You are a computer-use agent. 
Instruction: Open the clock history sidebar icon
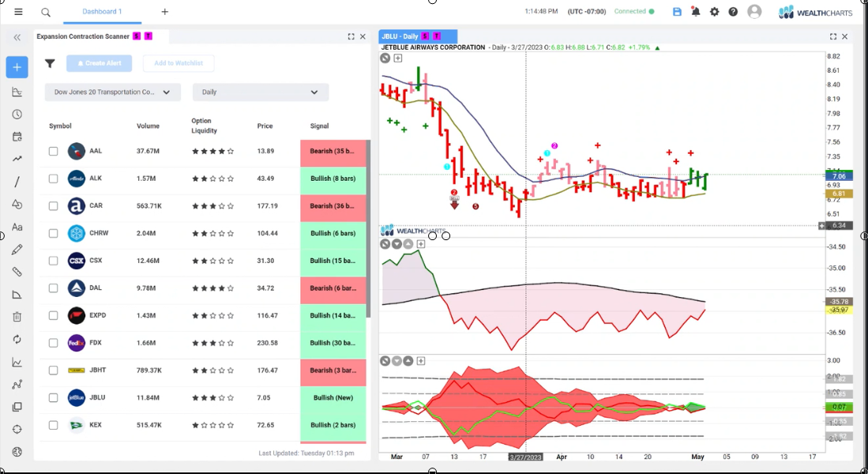point(17,114)
